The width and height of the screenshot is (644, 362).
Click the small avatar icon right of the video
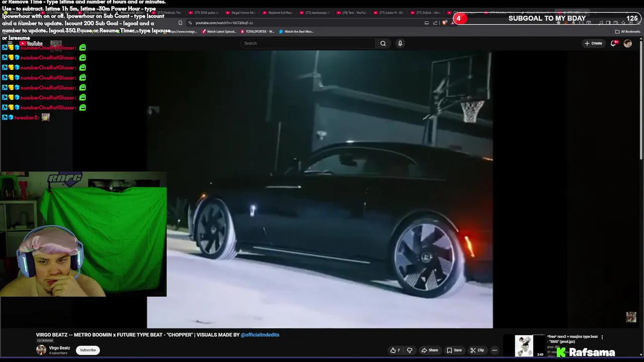point(631,317)
